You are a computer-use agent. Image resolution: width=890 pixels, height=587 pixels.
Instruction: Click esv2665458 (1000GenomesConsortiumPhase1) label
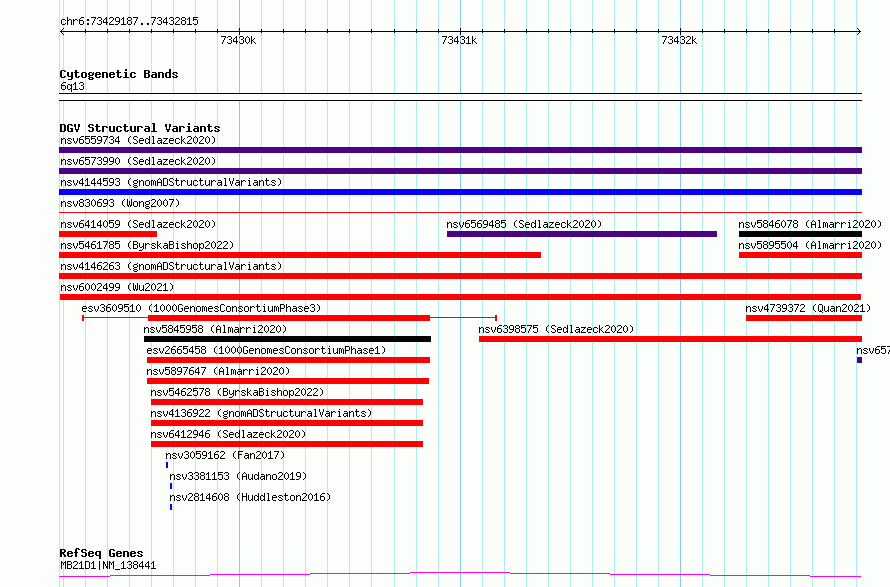(266, 350)
